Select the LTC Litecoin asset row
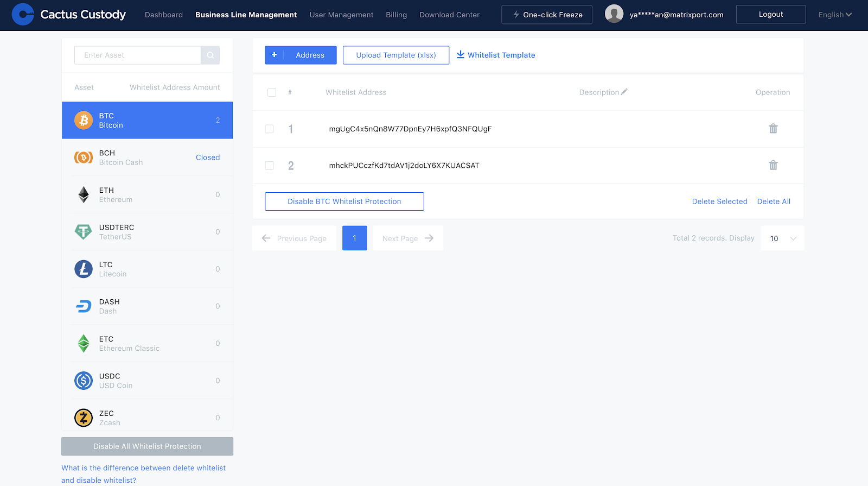This screenshot has width=868, height=486. coord(147,269)
